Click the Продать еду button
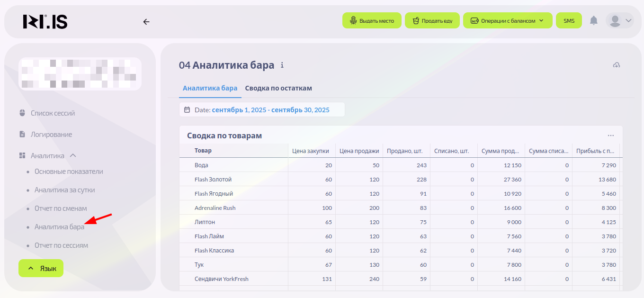The width and height of the screenshot is (644, 298). [432, 20]
